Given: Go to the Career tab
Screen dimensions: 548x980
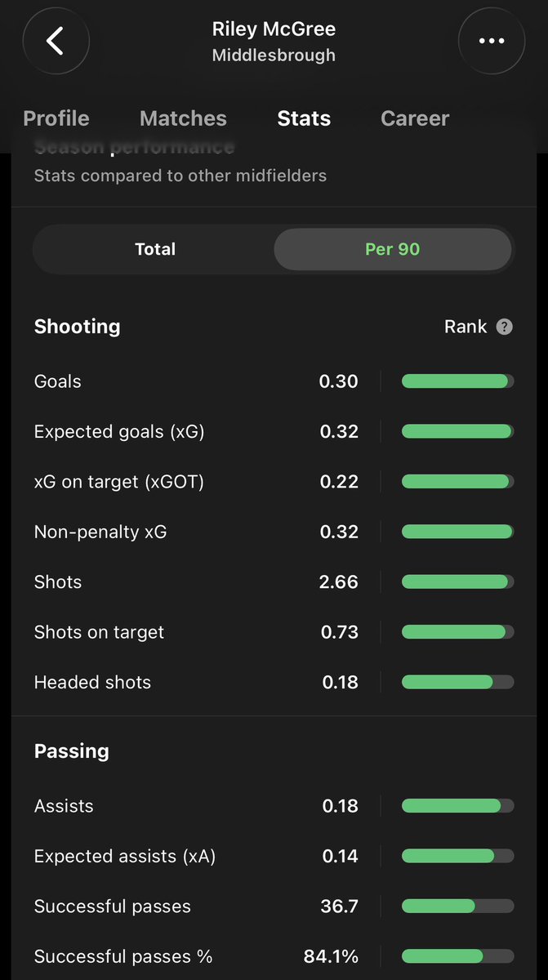Looking at the screenshot, I should click(x=415, y=118).
